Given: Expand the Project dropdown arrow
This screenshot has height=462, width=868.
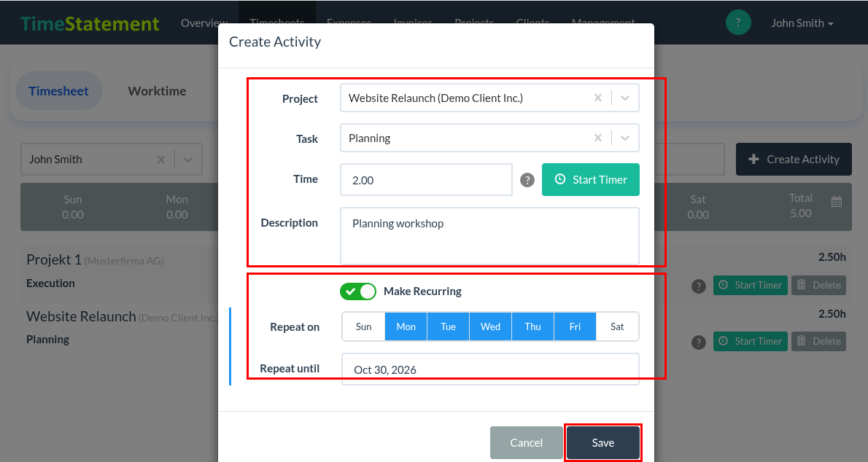Looking at the screenshot, I should tap(625, 98).
